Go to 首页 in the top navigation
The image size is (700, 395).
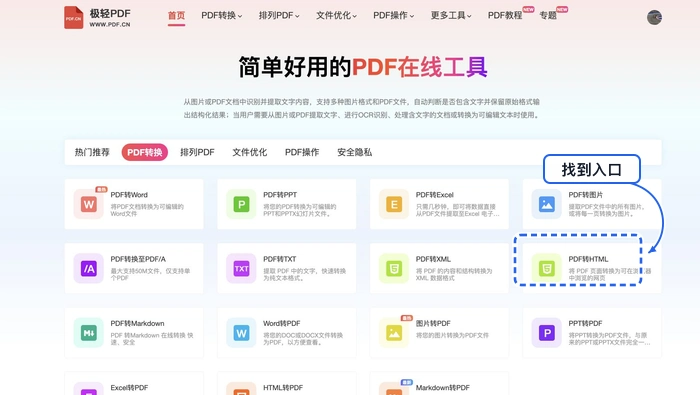coord(176,15)
